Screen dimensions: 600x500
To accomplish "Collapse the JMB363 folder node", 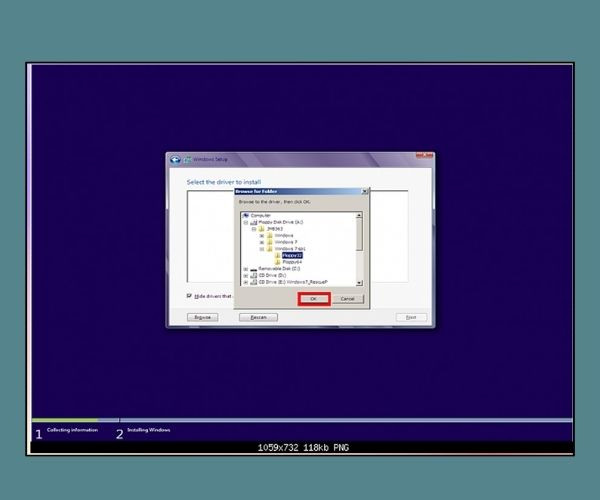I will tap(254, 229).
